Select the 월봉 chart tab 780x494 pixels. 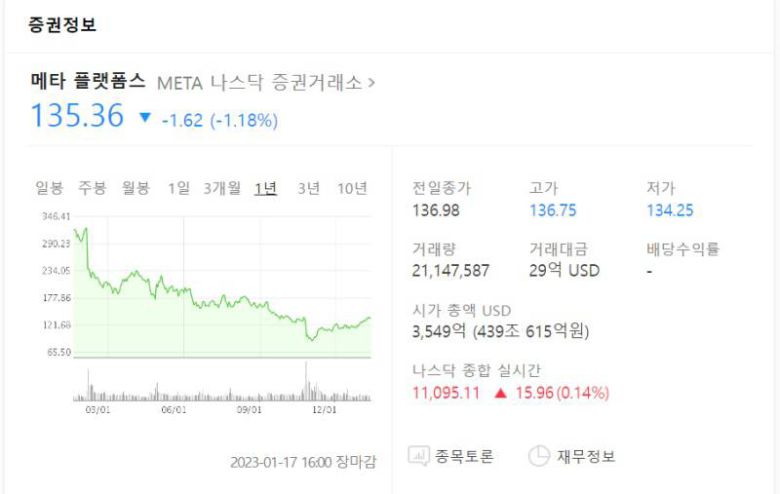point(136,188)
